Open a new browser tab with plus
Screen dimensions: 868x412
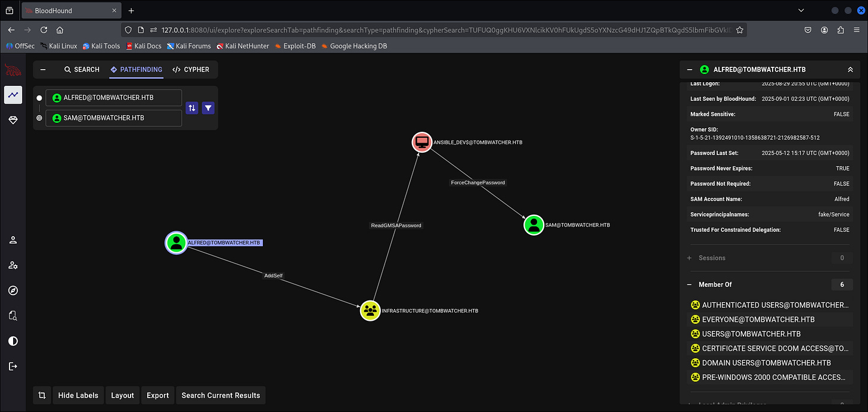(131, 11)
